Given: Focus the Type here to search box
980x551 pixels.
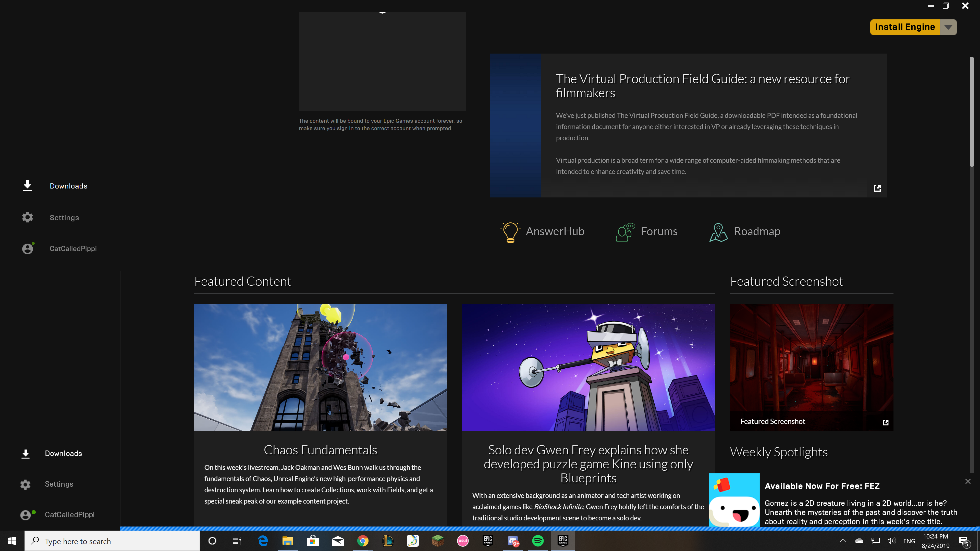Looking at the screenshot, I should tap(112, 541).
